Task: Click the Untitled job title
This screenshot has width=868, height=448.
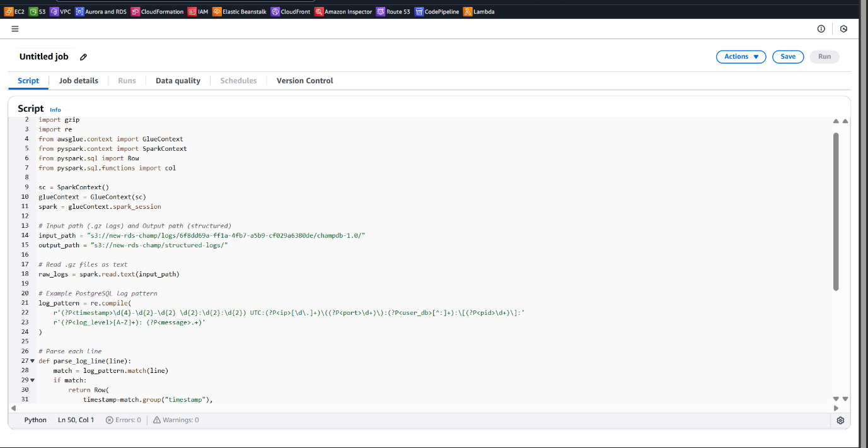Action: click(43, 57)
